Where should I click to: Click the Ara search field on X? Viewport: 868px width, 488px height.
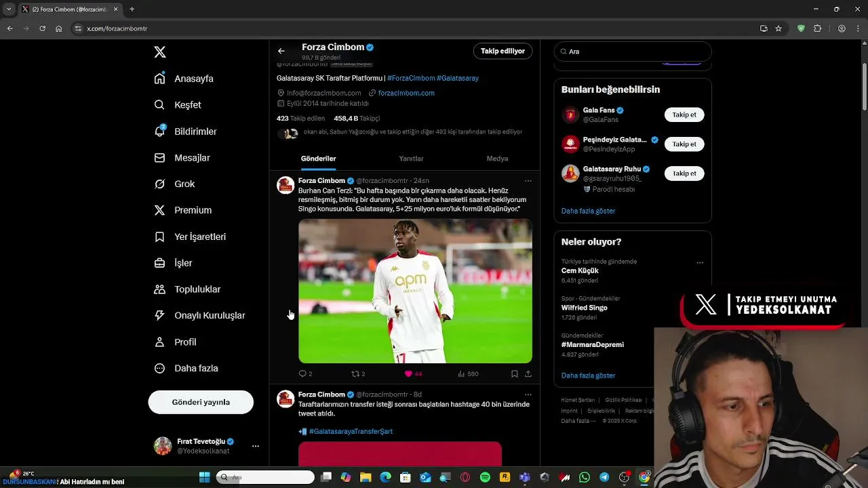coord(633,52)
